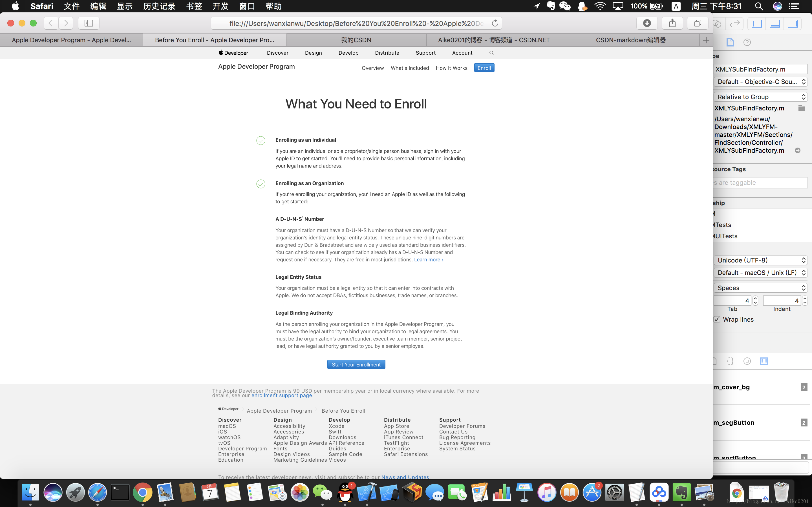Click the Start Your Enrollment button
This screenshot has height=507, width=812.
tap(356, 364)
